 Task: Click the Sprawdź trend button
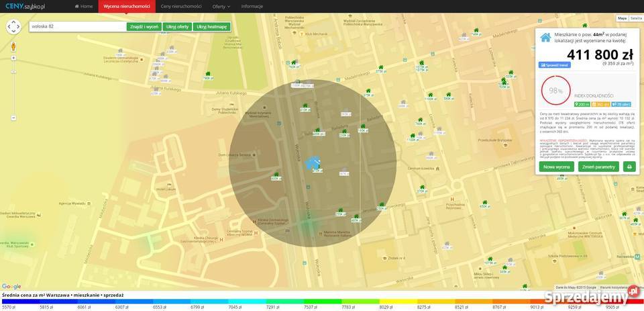[555, 65]
